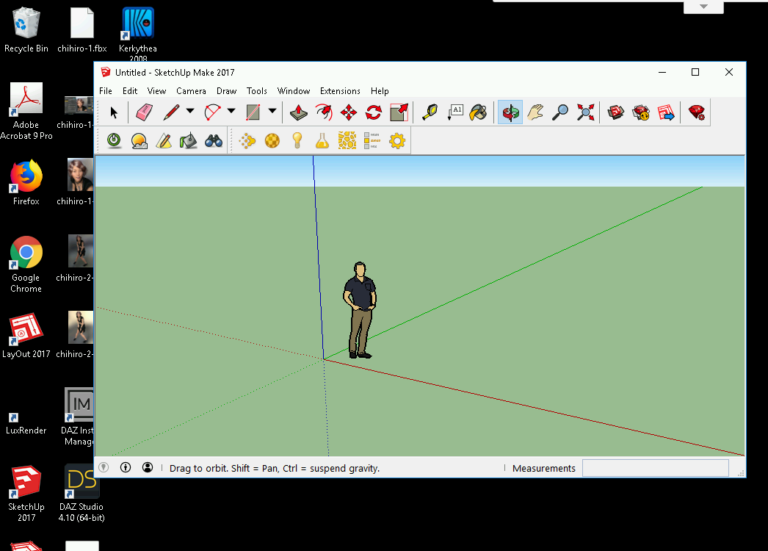
Task: Click the Measurements input box
Action: (655, 468)
